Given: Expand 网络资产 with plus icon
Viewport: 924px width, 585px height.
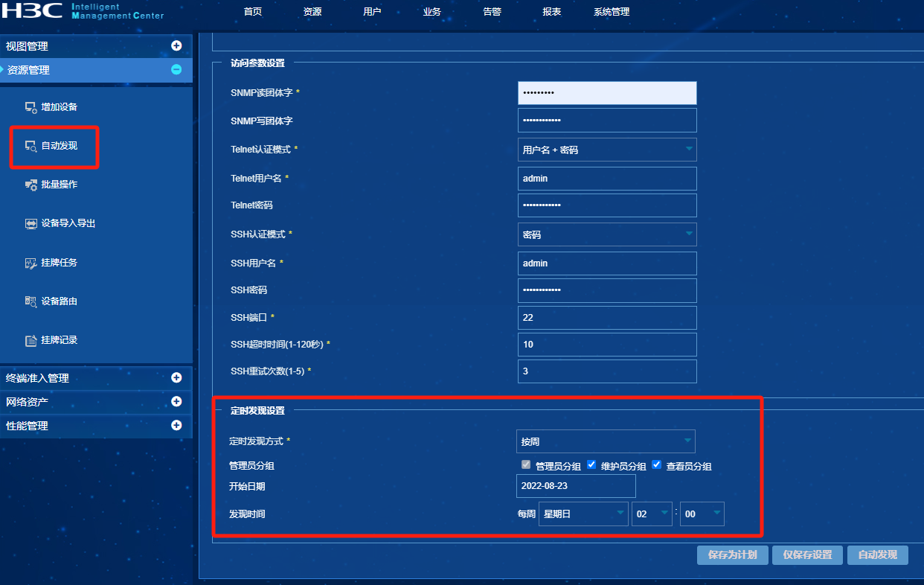Looking at the screenshot, I should (x=176, y=401).
